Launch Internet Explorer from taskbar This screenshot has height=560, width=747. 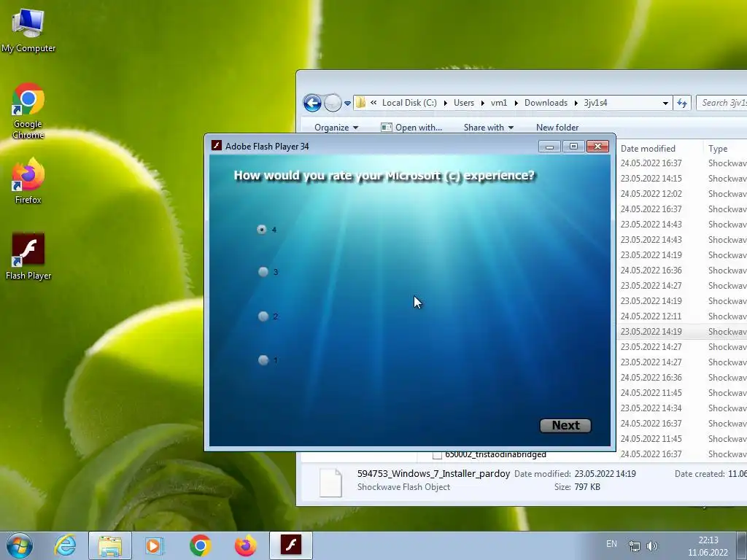(65, 545)
